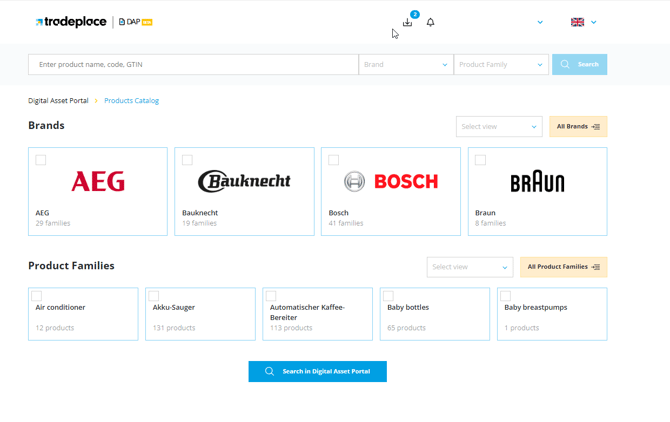Click the UK flag language icon
The width and height of the screenshot is (670, 422).
pyautogui.click(x=577, y=22)
